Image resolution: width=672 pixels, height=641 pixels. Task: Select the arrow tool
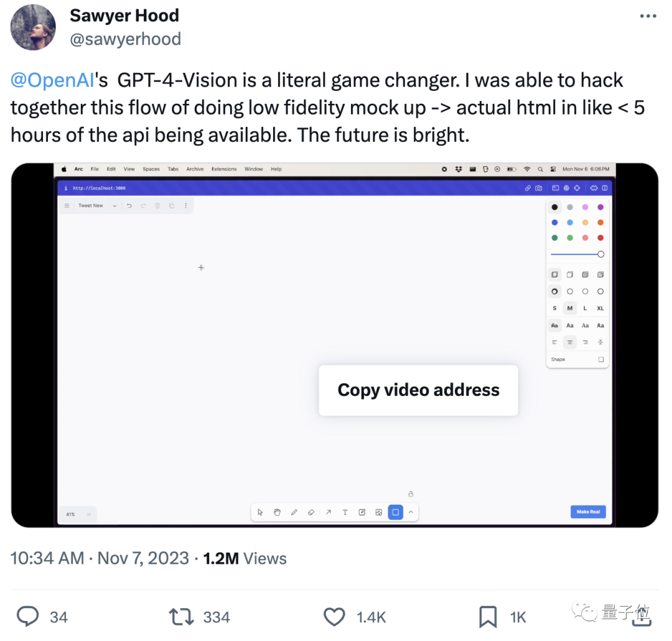[x=329, y=512]
